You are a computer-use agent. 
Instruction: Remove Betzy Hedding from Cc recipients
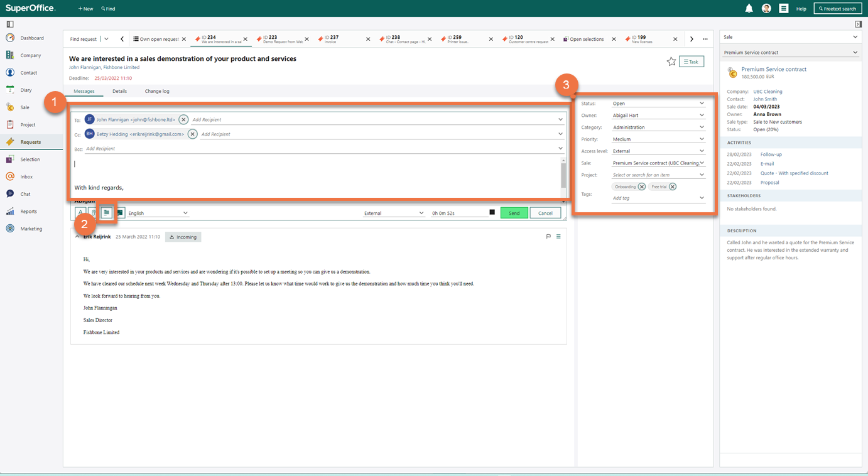point(193,134)
